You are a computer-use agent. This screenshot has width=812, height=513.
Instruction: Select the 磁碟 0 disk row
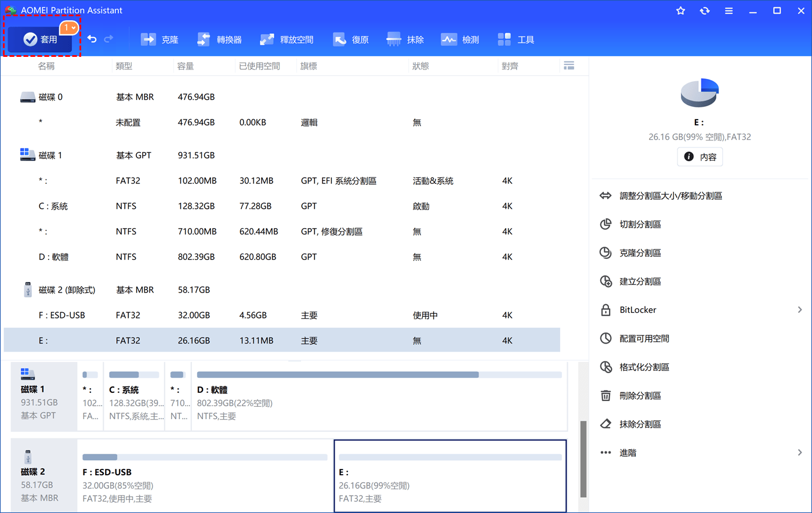tap(282, 97)
